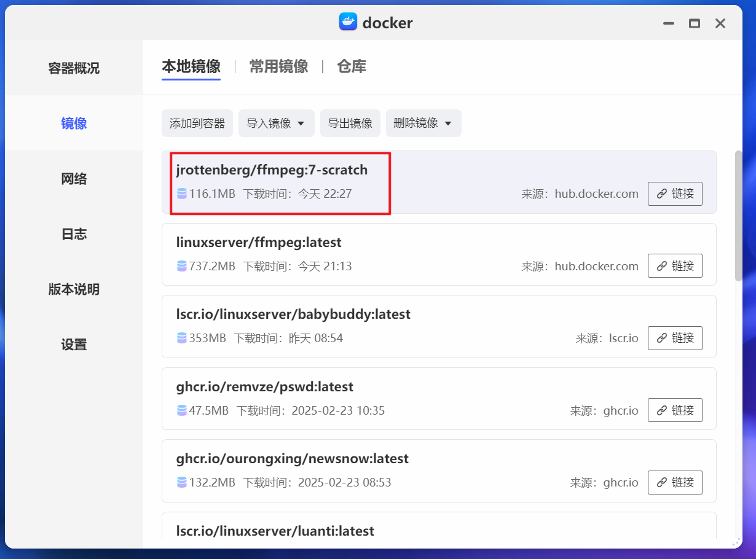Click the 116.1MB size text
The height and width of the screenshot is (559, 756).
coord(212,194)
